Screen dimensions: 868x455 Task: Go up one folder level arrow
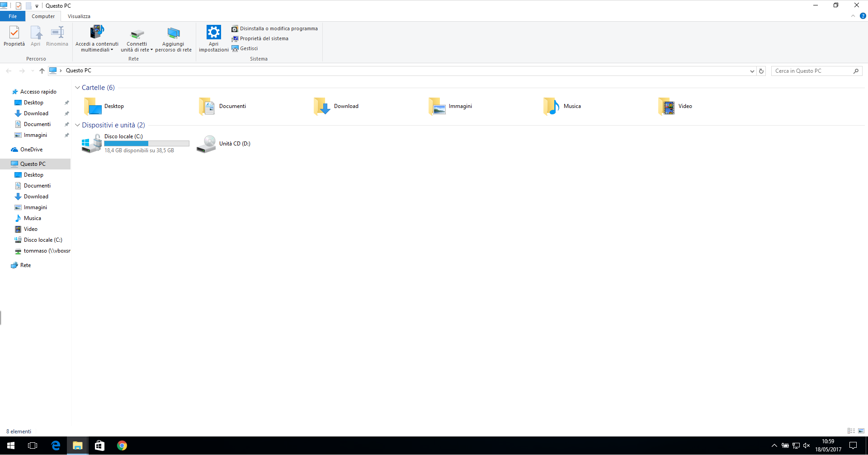tap(42, 71)
